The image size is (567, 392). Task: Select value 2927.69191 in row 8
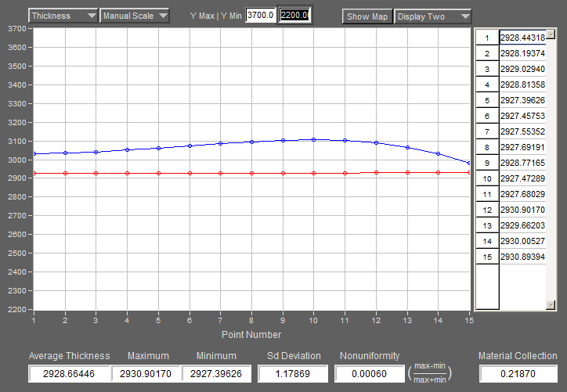pos(522,147)
